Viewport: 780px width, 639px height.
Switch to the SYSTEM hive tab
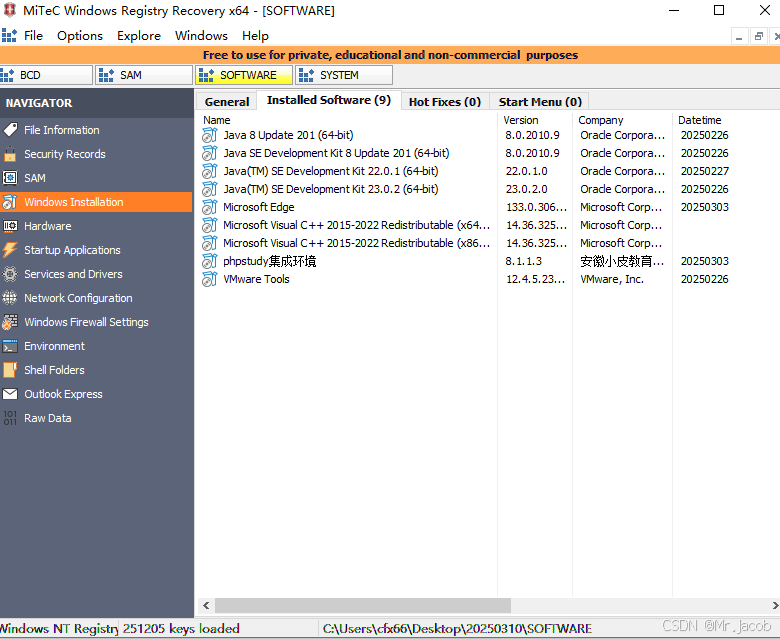point(344,75)
